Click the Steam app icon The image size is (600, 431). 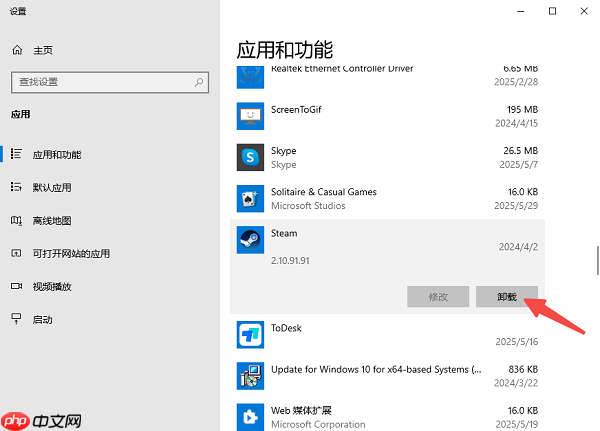pyautogui.click(x=250, y=240)
